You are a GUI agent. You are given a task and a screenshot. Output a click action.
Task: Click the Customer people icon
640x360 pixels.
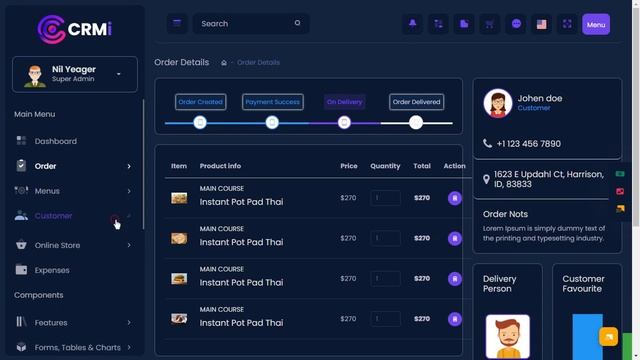pos(21,215)
